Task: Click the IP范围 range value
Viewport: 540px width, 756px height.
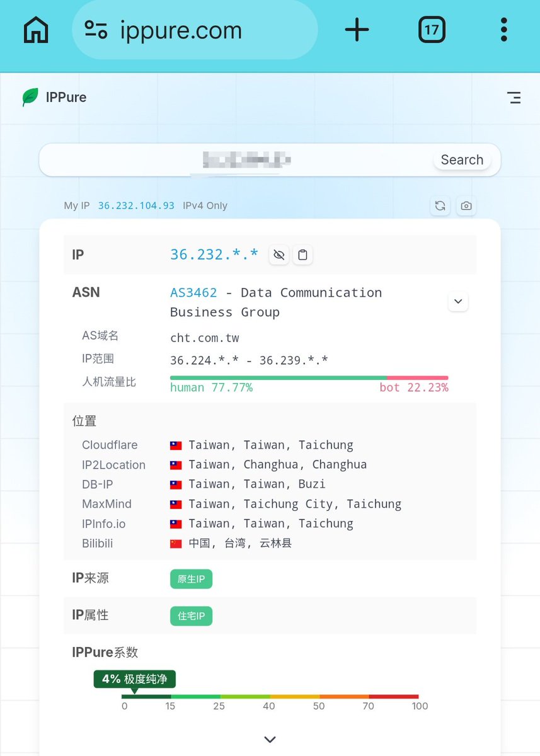Action: tap(249, 360)
